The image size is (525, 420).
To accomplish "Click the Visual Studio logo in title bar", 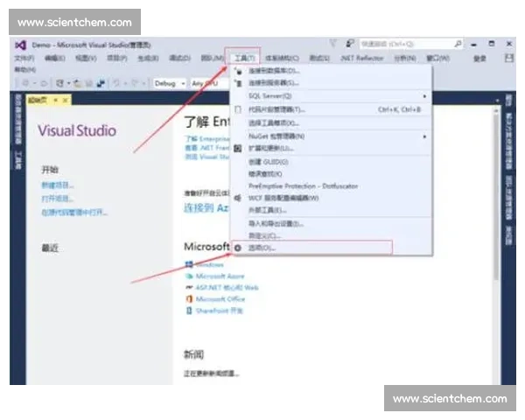I will (20, 45).
